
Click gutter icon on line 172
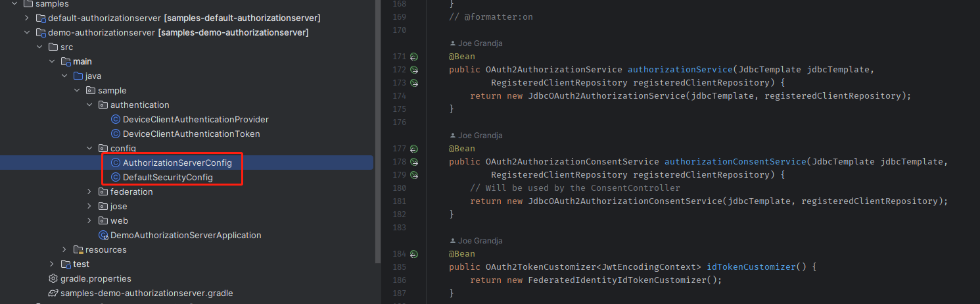pyautogui.click(x=414, y=70)
